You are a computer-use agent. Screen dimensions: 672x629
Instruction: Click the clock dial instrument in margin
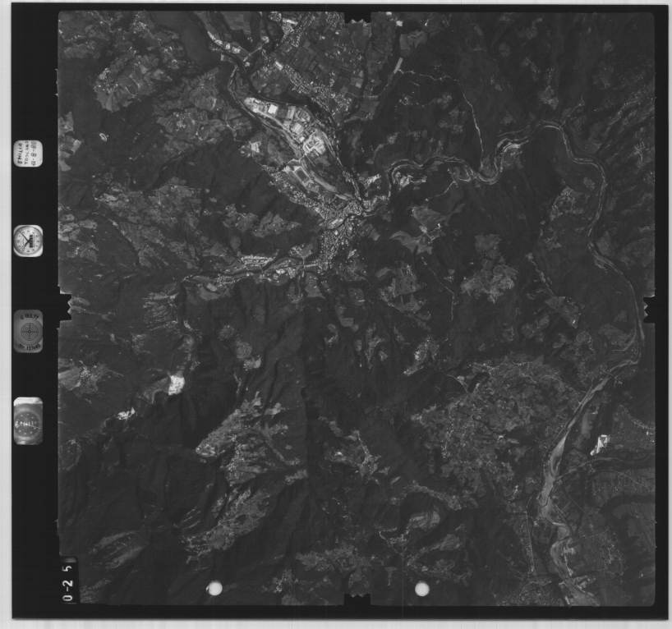pyautogui.click(x=29, y=241)
